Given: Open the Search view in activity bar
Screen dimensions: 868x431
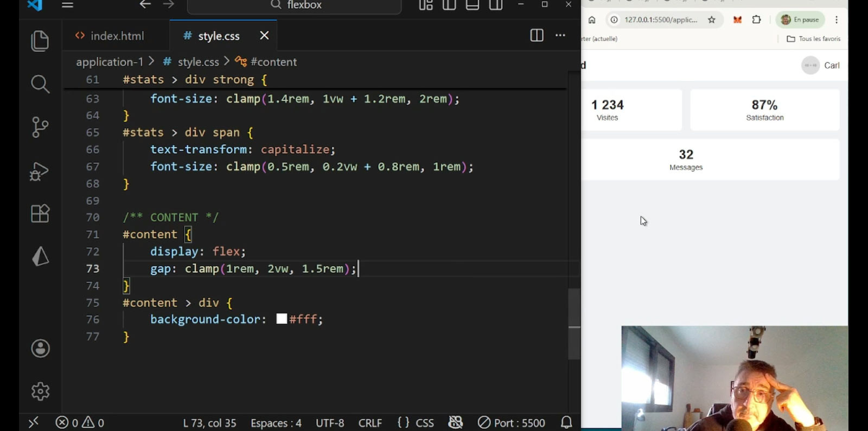Looking at the screenshot, I should tap(40, 84).
